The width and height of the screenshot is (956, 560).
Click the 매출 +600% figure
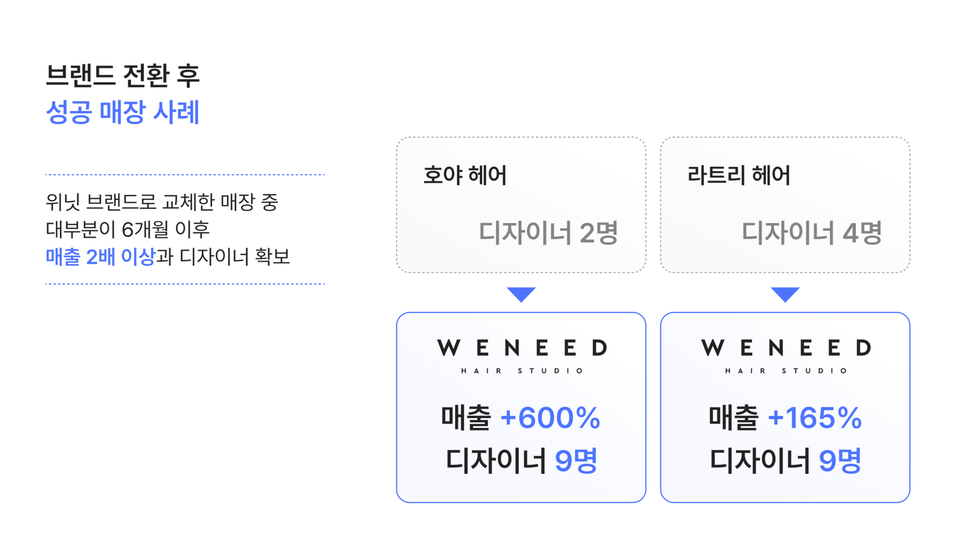(521, 417)
